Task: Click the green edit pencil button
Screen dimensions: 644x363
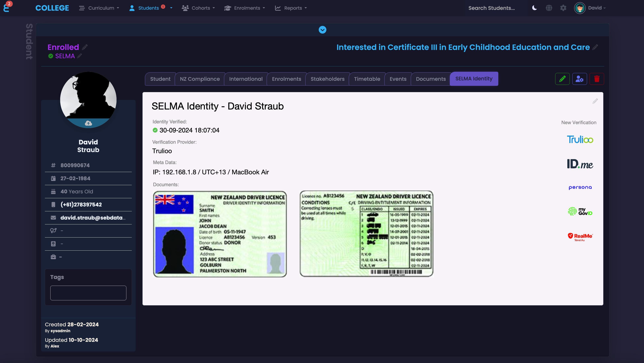Action: pyautogui.click(x=562, y=79)
